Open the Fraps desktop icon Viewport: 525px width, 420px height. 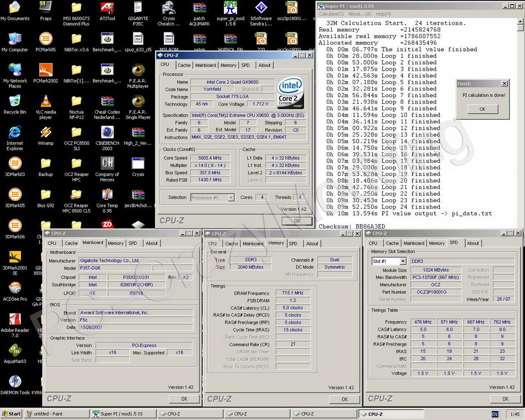[x=46, y=11]
